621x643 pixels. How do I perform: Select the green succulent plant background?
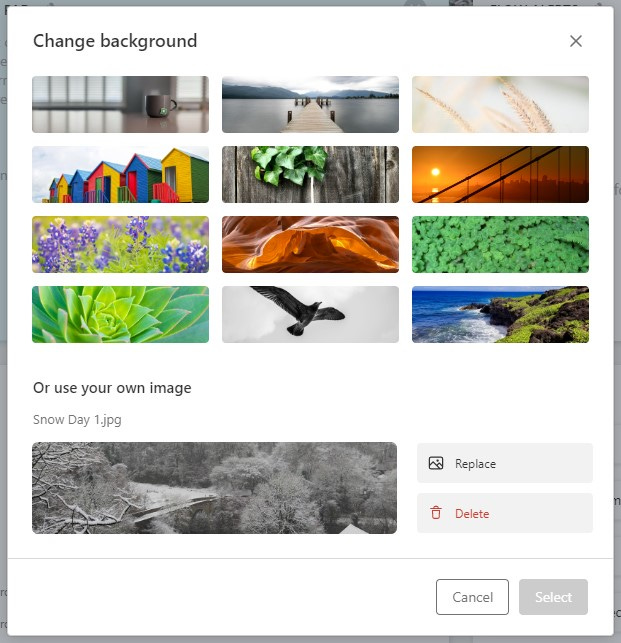121,315
